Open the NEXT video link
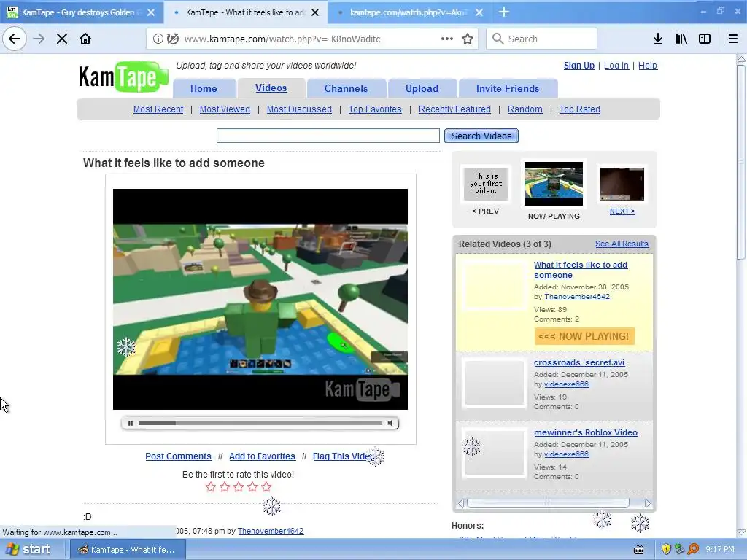 click(x=622, y=211)
